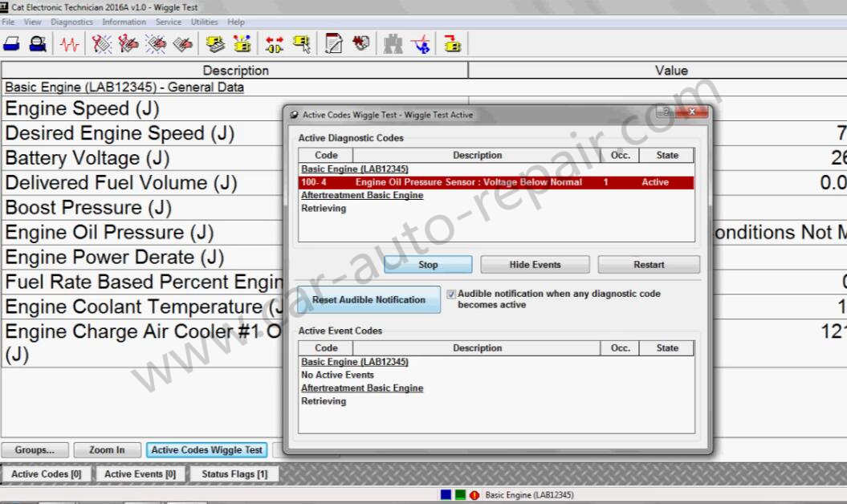Click the Active Events [0] status button
The height and width of the screenshot is (504, 847).
point(140,474)
